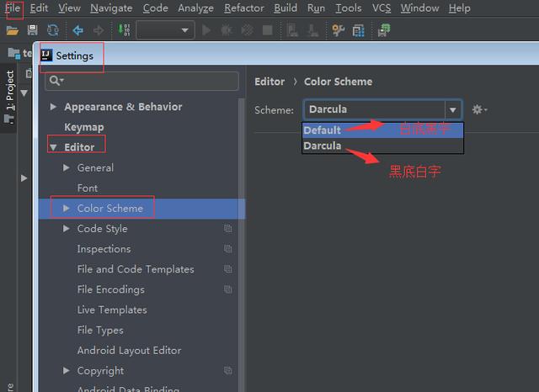The height and width of the screenshot is (392, 539).
Task: Click the Save All floppy icon
Action: 32,30
